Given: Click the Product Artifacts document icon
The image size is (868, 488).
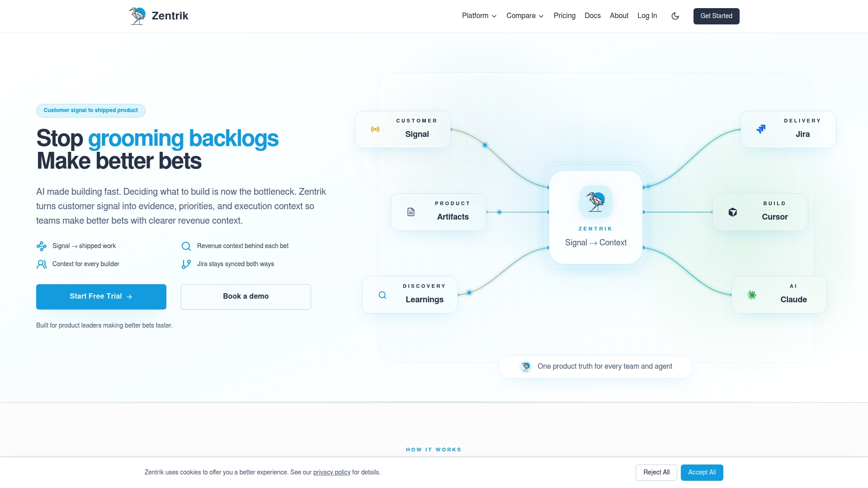Looking at the screenshot, I should (x=411, y=212).
